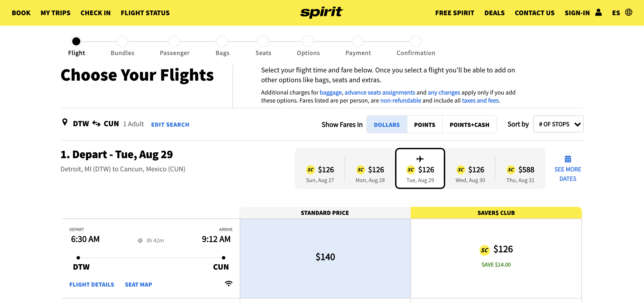The height and width of the screenshot is (302, 644).
Task: Select the $140 standard price fare
Action: [x=325, y=257]
